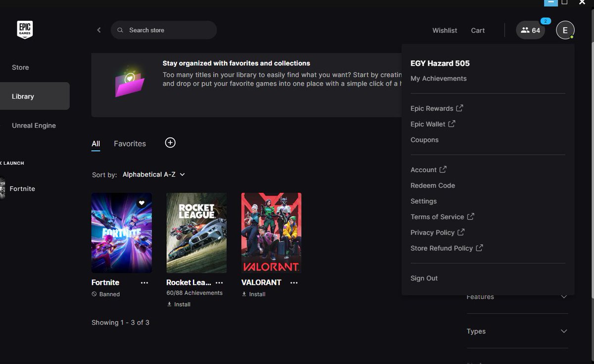Open the Sort by Alphabetical A-Z dropdown
Screen dimensions: 594x364
153,175
